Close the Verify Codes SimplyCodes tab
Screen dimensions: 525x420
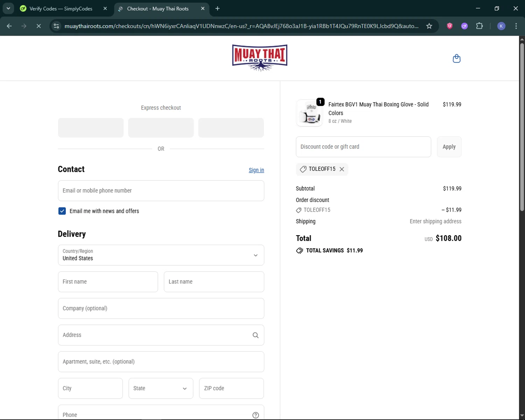pos(105,8)
